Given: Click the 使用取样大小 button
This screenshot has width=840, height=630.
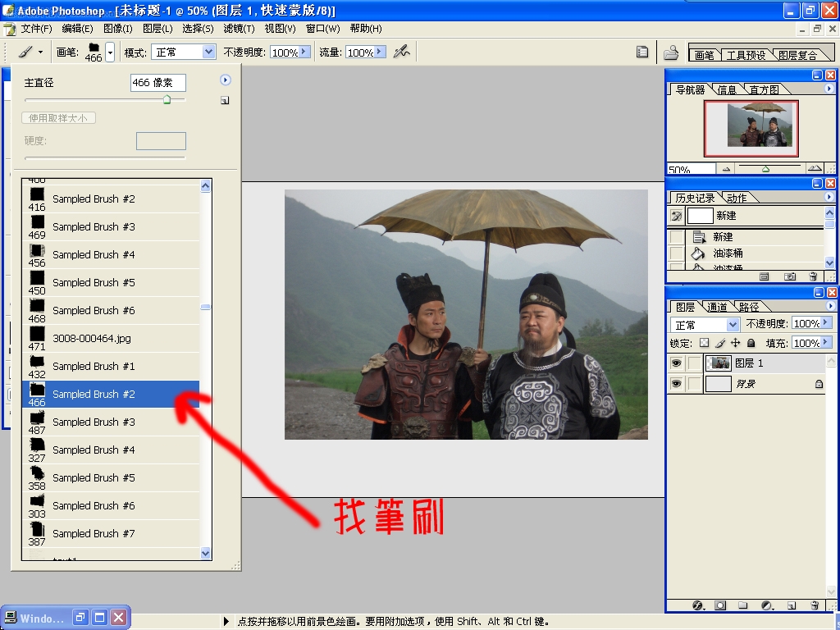Looking at the screenshot, I should pyautogui.click(x=58, y=118).
